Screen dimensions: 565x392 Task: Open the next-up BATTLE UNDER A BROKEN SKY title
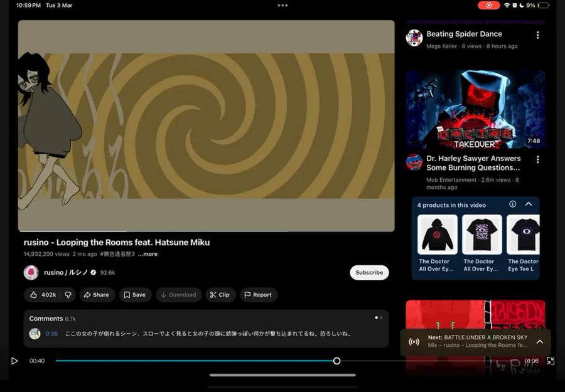(x=478, y=337)
